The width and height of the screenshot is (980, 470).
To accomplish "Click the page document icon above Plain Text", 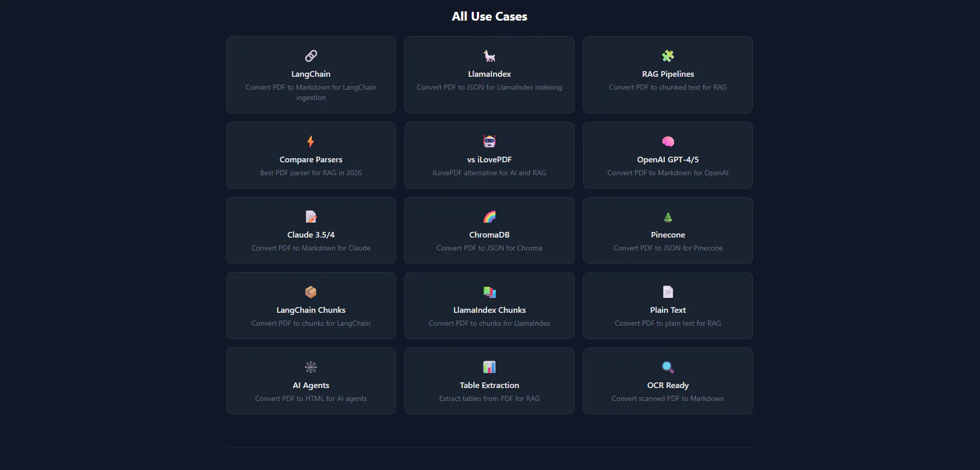I will click(668, 292).
